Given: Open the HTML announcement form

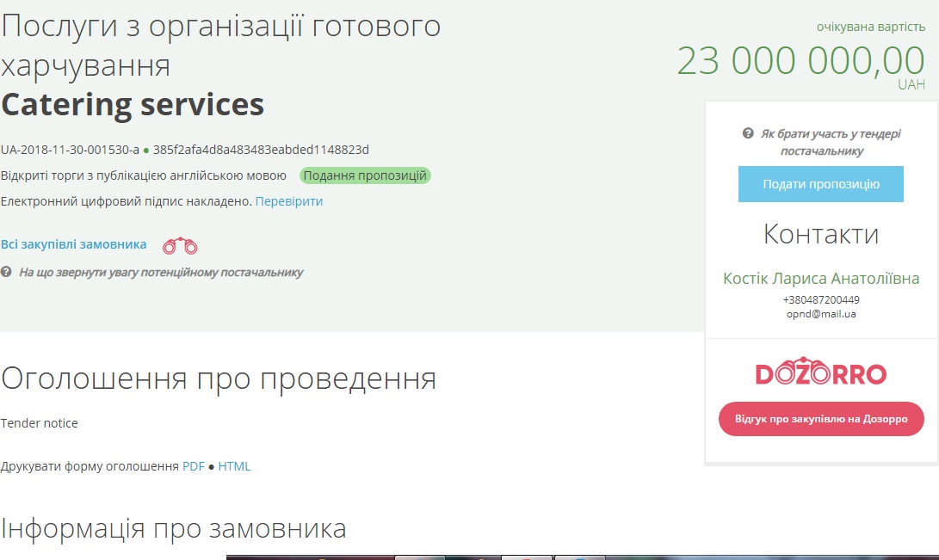Looking at the screenshot, I should click(234, 466).
